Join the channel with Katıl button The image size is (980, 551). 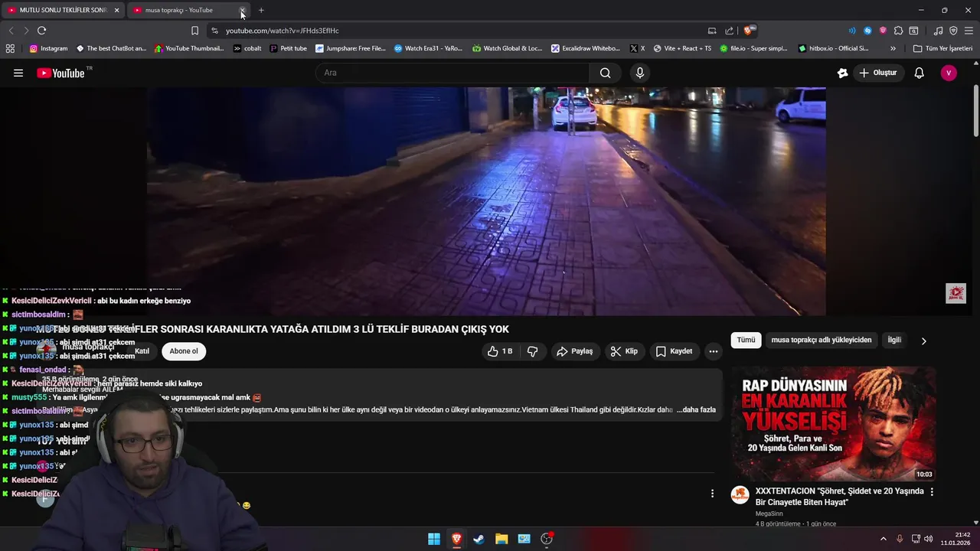coord(142,351)
